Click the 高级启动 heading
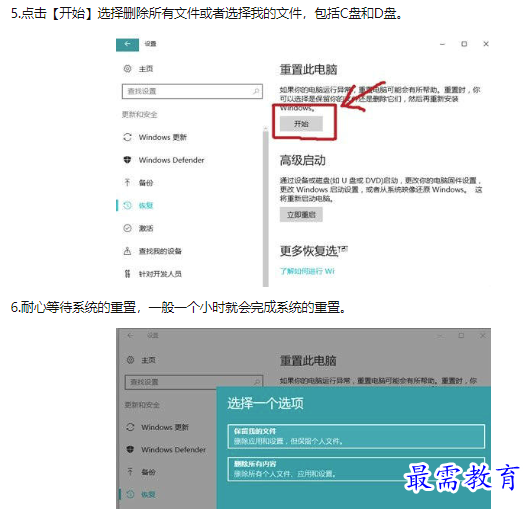528x509 pixels. (303, 161)
